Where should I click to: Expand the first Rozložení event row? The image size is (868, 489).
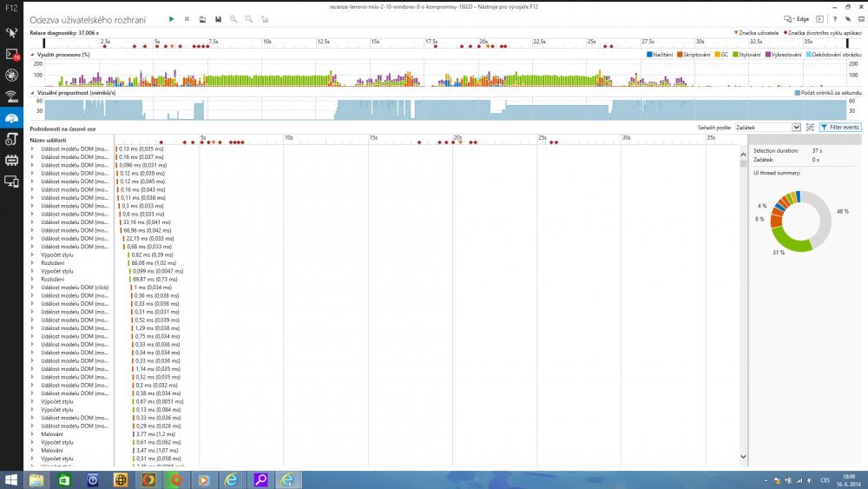(x=32, y=263)
